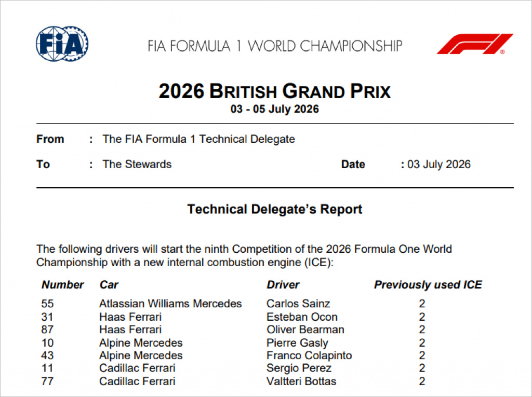Click driver name Valtteri Bottas
Viewport: 532px width, 397px height.
click(301, 381)
